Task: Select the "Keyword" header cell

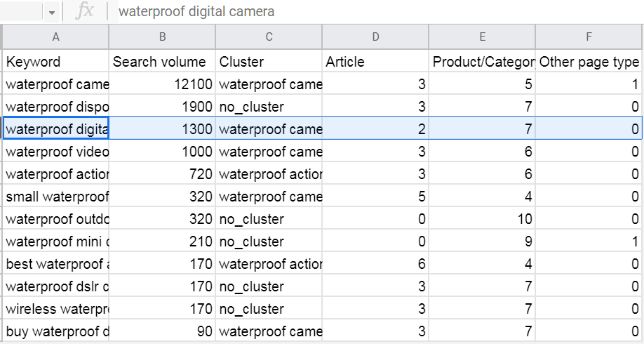Action: click(x=55, y=62)
